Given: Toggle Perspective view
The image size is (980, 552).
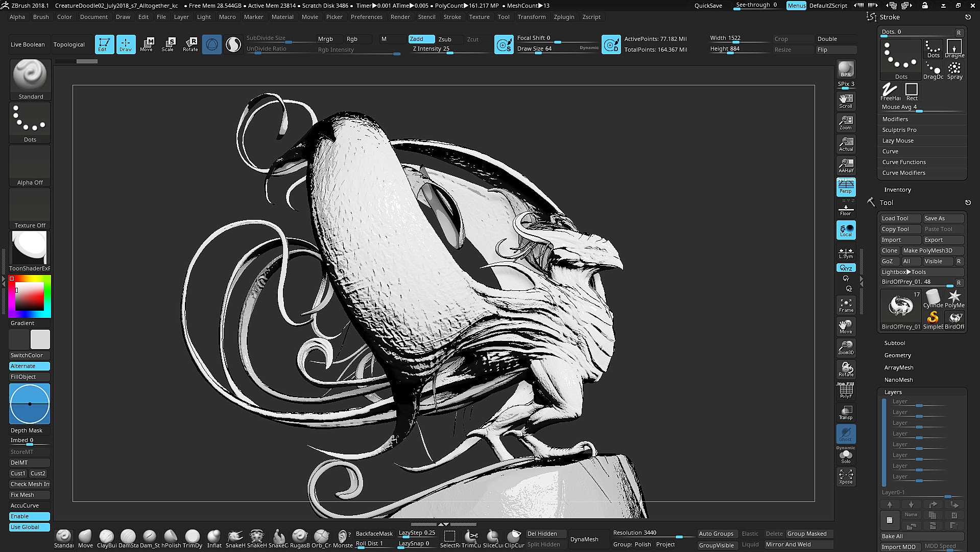Looking at the screenshot, I should pos(846,187).
